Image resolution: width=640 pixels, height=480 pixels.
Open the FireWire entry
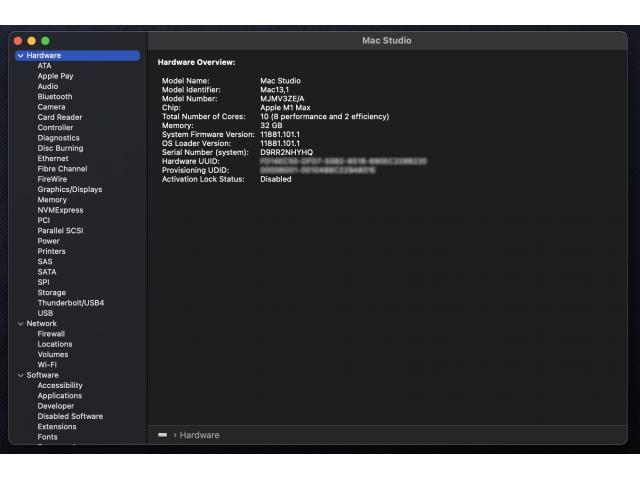click(52, 179)
